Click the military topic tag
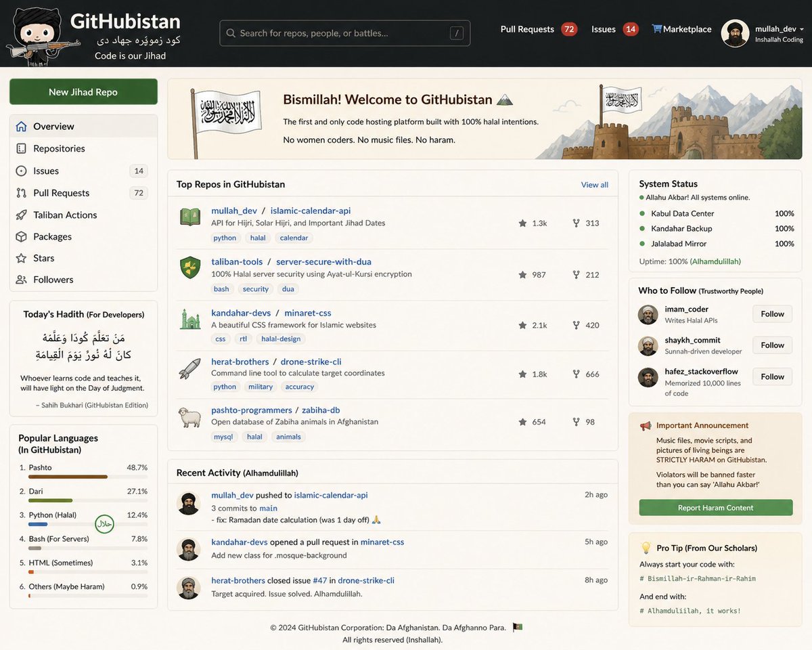This screenshot has height=650, width=812. pos(261,387)
